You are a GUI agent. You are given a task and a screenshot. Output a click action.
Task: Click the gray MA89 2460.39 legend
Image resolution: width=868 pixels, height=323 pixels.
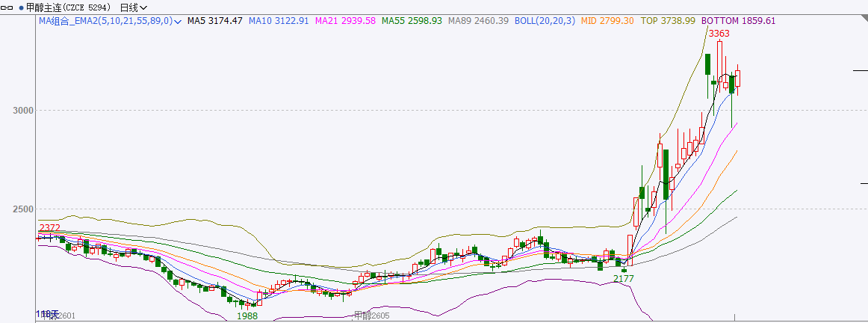(x=478, y=21)
